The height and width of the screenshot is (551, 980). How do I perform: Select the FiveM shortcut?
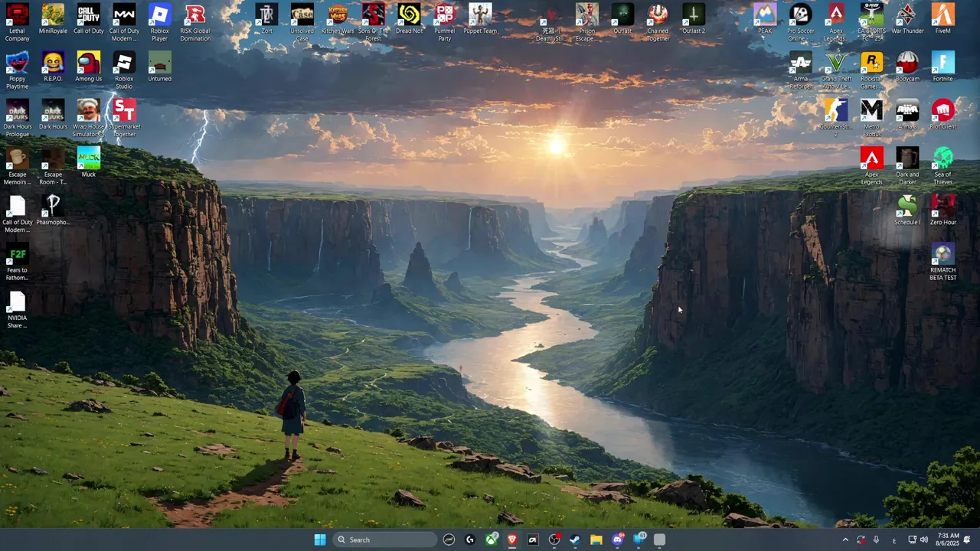tap(942, 19)
